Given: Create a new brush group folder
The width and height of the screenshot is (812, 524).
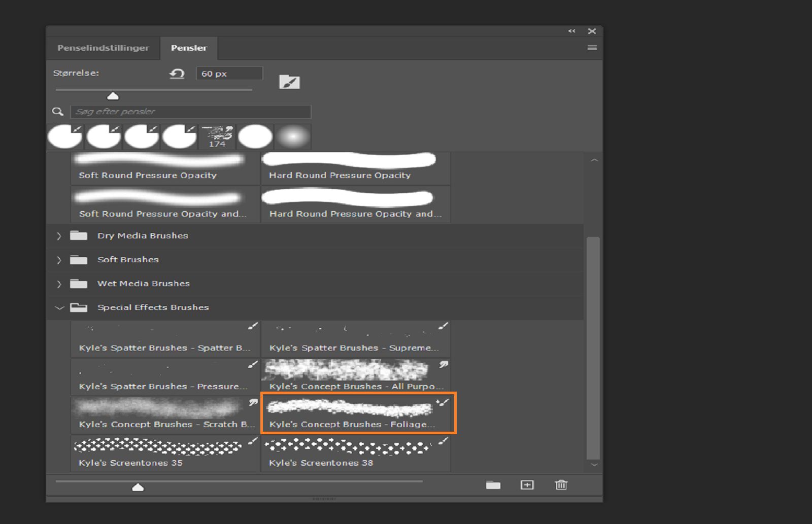Looking at the screenshot, I should (493, 485).
